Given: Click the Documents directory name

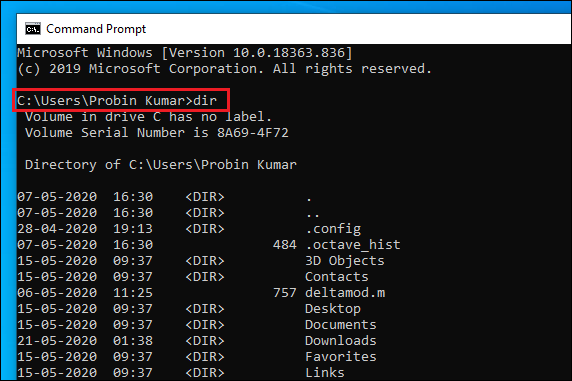Looking at the screenshot, I should coord(341,325).
